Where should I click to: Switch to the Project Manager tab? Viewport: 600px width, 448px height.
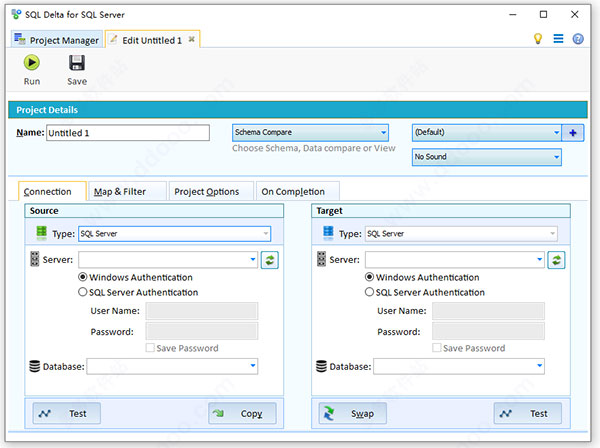[57, 39]
